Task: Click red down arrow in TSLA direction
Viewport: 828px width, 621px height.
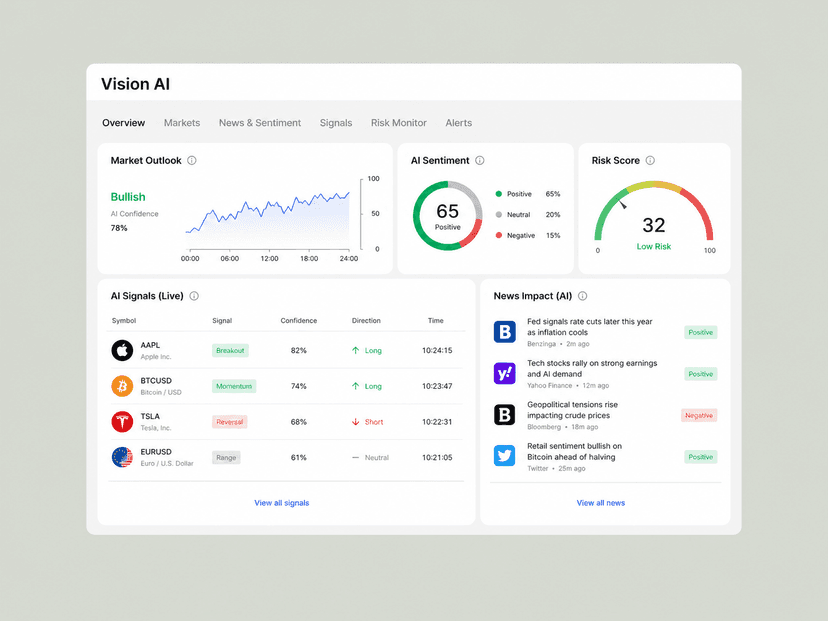Action: pos(355,422)
